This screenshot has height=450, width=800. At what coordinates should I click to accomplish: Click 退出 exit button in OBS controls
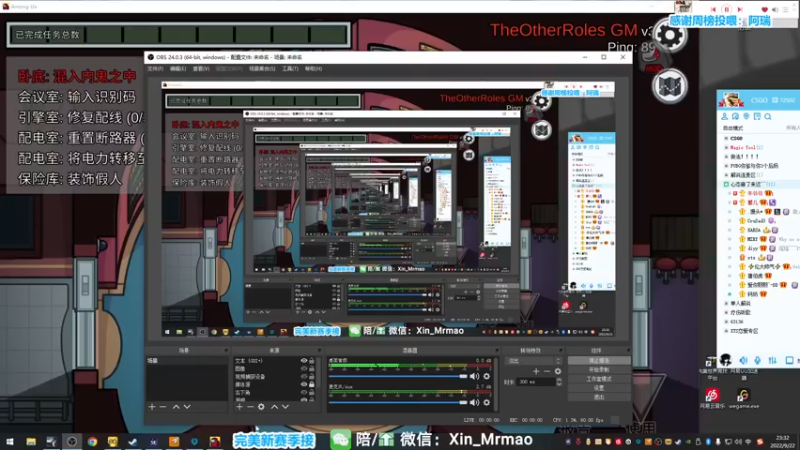[x=599, y=397]
